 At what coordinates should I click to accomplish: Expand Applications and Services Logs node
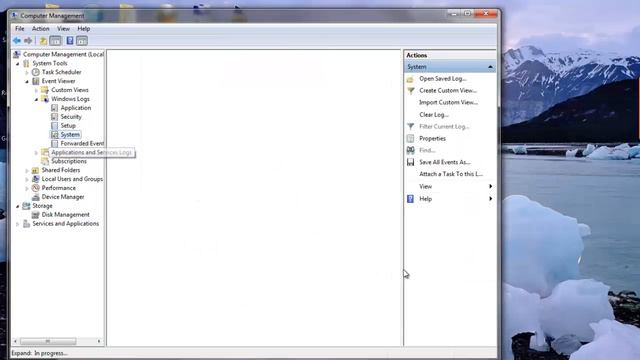pos(36,153)
